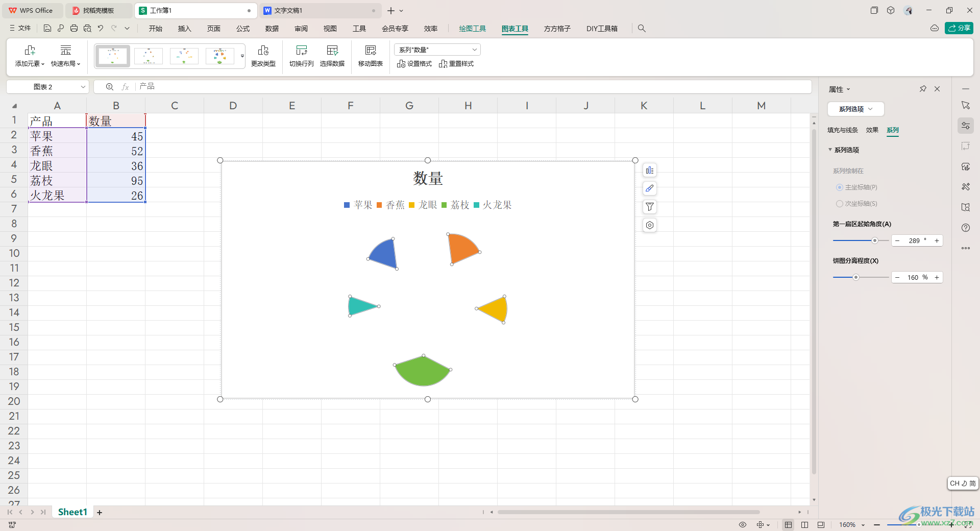Click the Print Preview icon
Viewport: 980px width, 531px height.
(x=87, y=29)
